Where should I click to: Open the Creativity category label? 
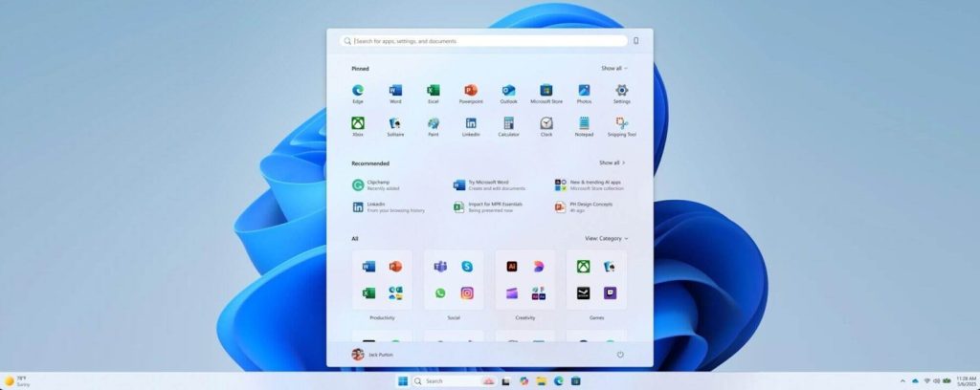[x=525, y=318]
